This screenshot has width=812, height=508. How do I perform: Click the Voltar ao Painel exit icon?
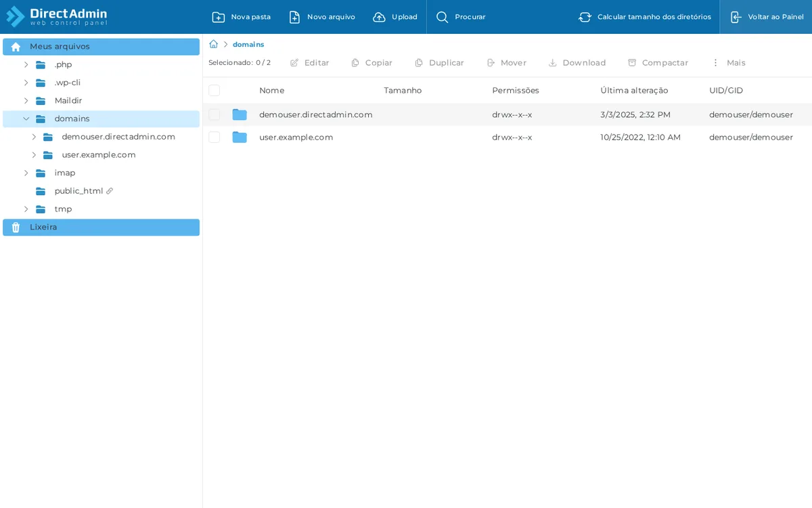pos(736,17)
